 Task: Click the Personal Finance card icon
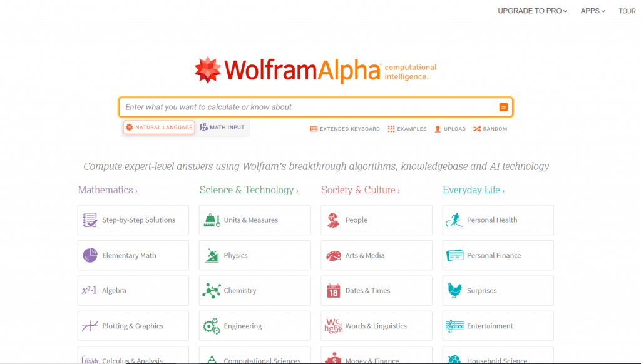click(454, 255)
